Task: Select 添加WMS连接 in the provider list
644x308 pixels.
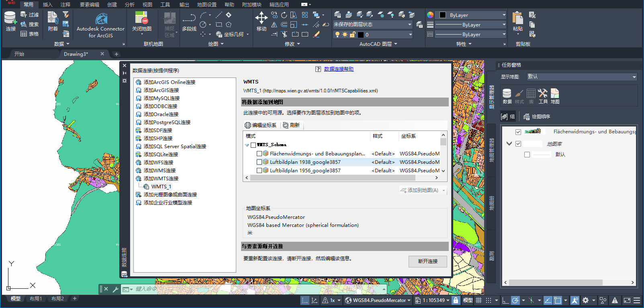Action: click(x=159, y=170)
